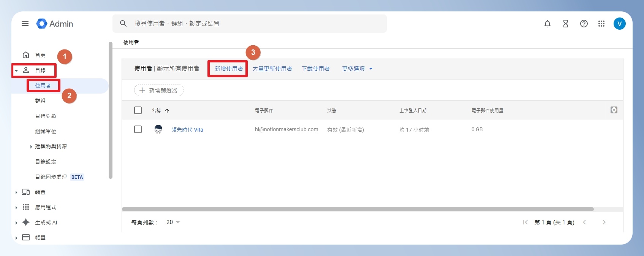The height and width of the screenshot is (256, 644).
Task: Click the 使用者 breadcrumb
Action: [x=131, y=42]
